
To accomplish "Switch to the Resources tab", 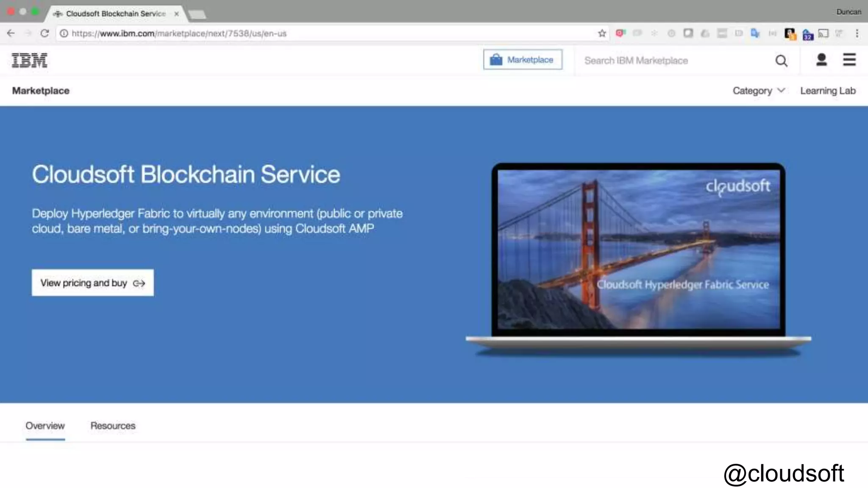I will click(113, 426).
